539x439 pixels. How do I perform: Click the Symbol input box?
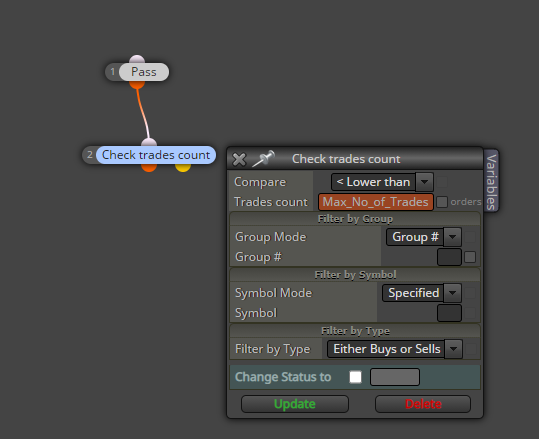(449, 313)
